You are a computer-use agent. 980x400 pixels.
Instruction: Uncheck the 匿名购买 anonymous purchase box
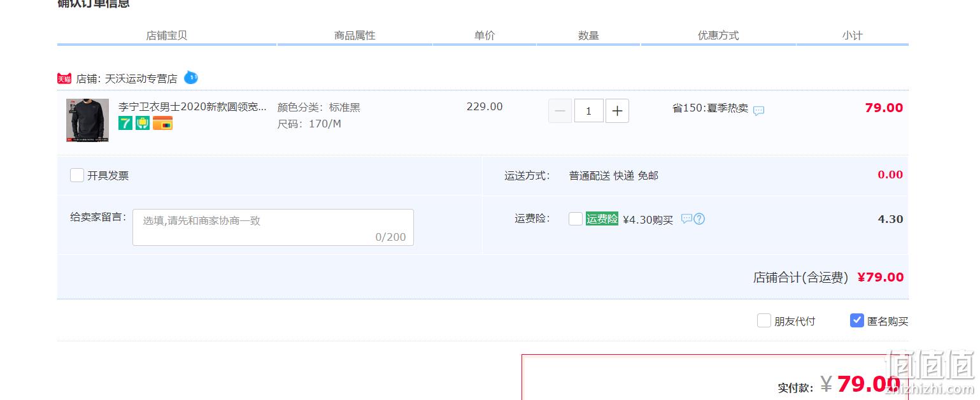coord(857,320)
